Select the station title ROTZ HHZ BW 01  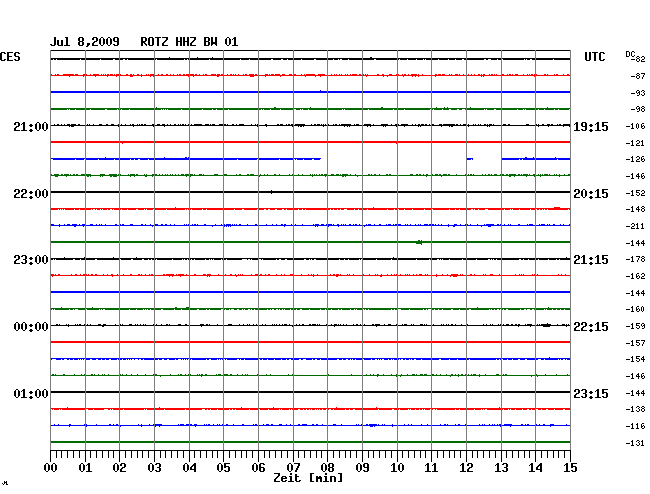click(x=189, y=42)
